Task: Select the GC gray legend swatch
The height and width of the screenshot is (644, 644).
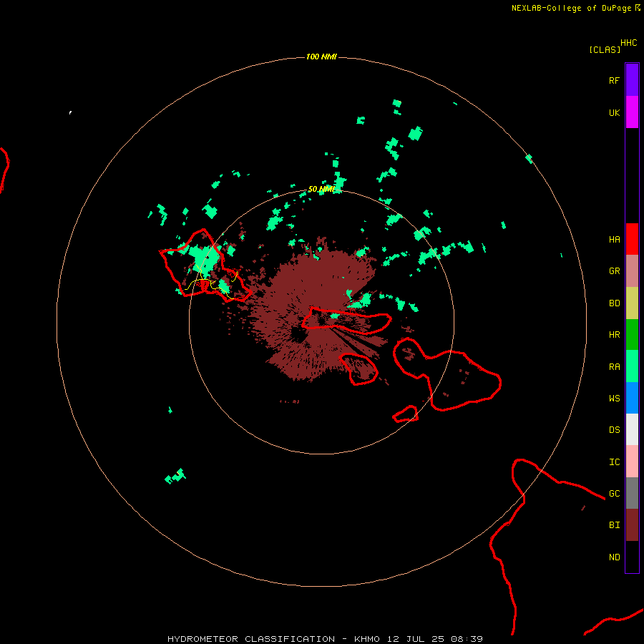Action: [x=632, y=493]
